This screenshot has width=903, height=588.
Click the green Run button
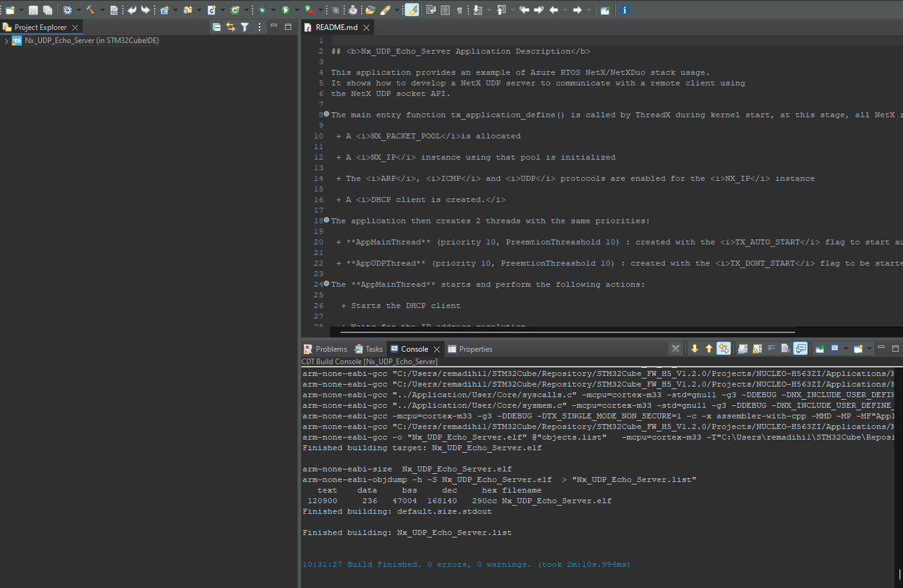285,10
